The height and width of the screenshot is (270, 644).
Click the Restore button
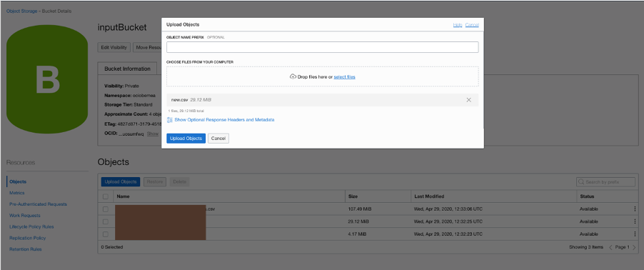(x=155, y=181)
